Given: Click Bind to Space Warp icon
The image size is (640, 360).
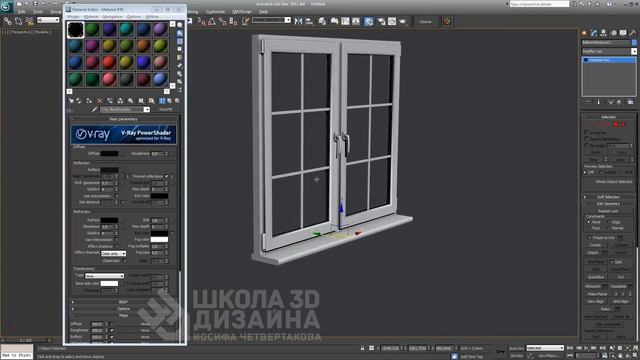Looking at the screenshot, I should tap(29, 21).
